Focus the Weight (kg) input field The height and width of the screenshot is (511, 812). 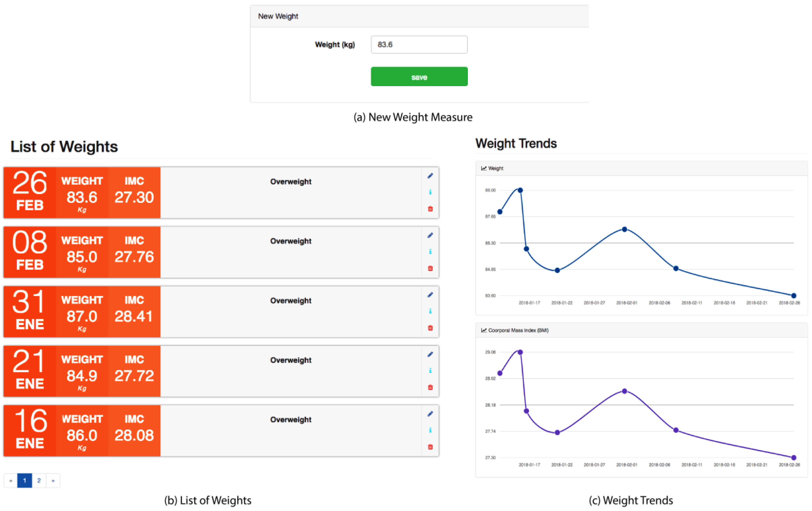pos(419,44)
